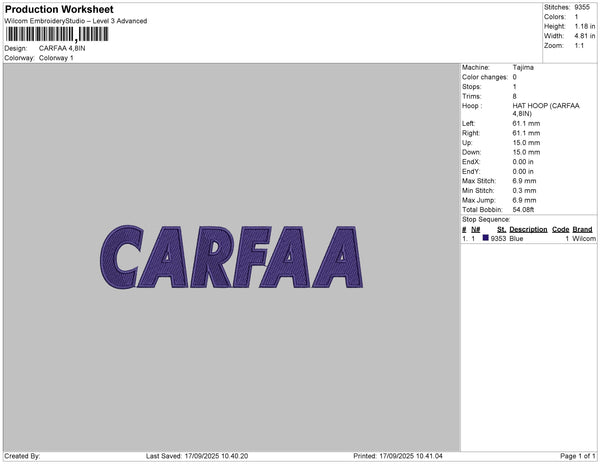
Task: Click the zoom value '1:1'
Action: tap(579, 46)
